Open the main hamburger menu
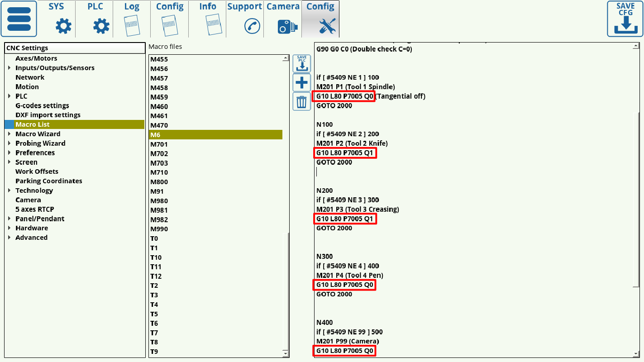The height and width of the screenshot is (362, 644). point(19,19)
